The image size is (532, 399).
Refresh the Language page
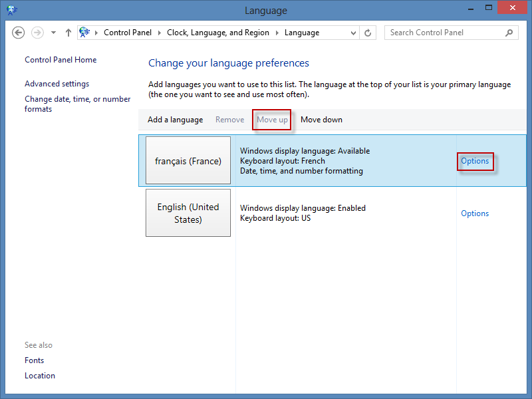pos(368,33)
